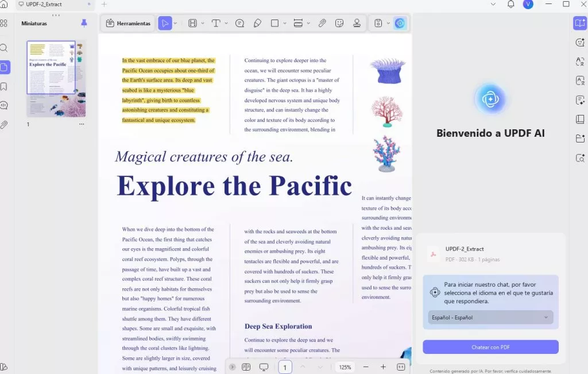588x374 pixels.
Task: Open the translate tool in right sidebar
Action: (x=580, y=61)
